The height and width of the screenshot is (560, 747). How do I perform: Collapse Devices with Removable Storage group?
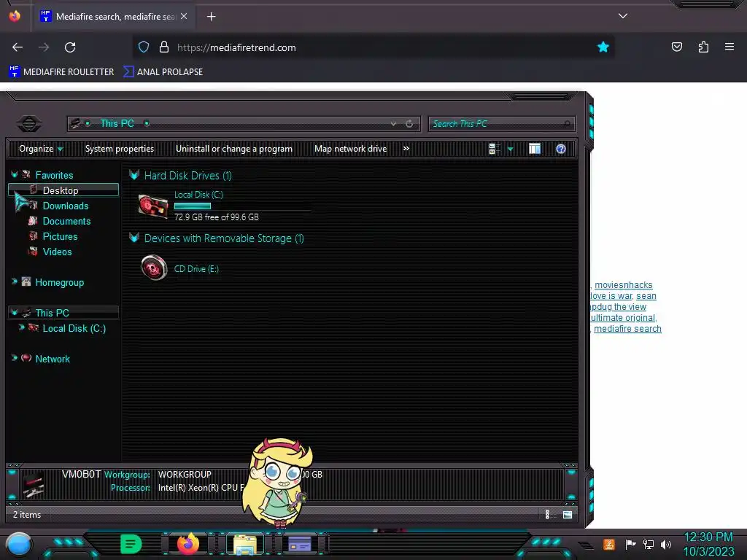coord(134,238)
